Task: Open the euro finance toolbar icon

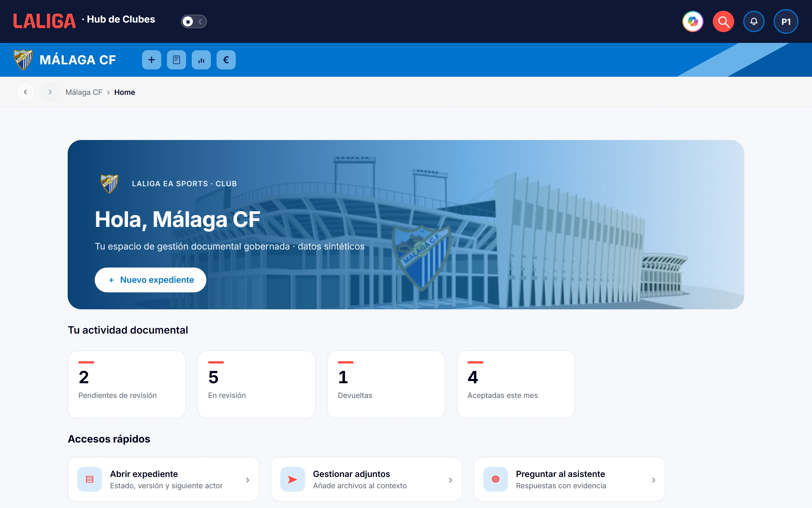Action: 226,60
